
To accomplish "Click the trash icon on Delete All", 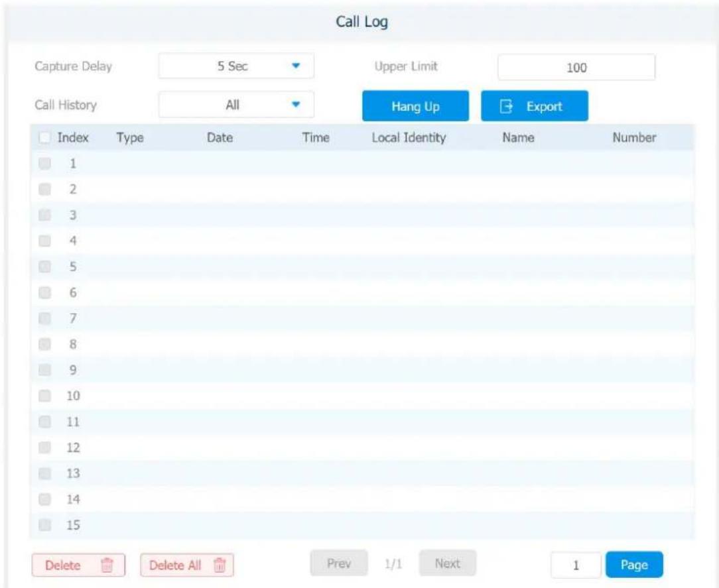I will point(220,565).
